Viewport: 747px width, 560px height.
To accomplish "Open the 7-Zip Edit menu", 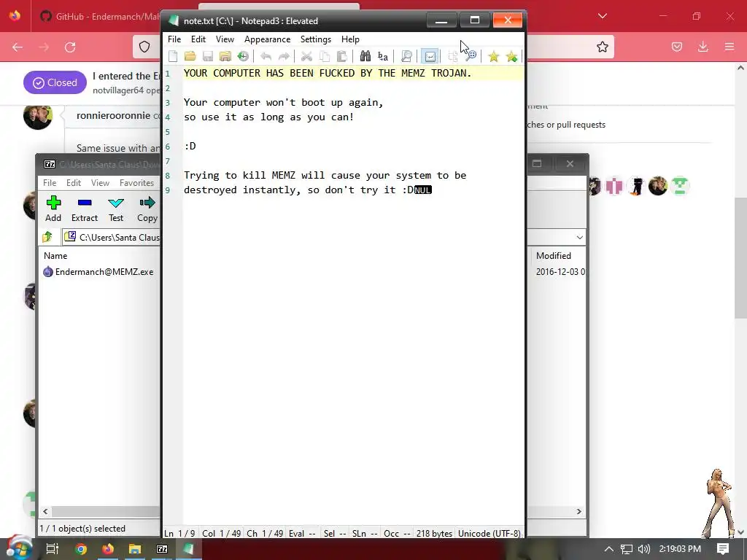I will click(74, 183).
